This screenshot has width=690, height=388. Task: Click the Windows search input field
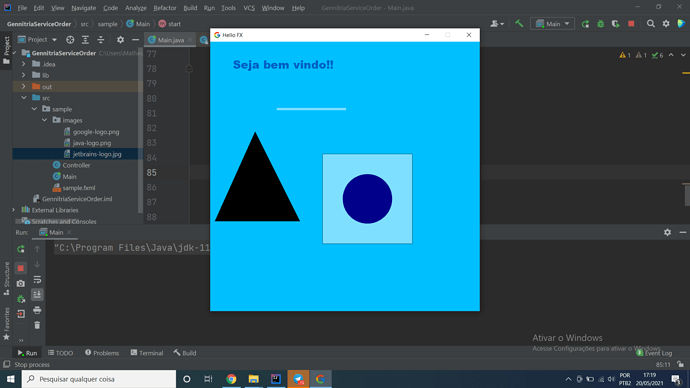point(99,379)
